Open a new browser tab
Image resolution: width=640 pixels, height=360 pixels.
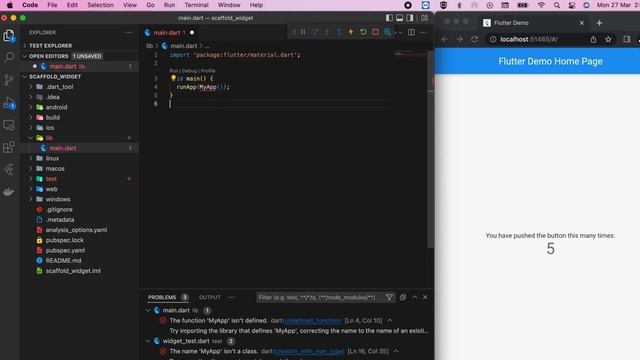(599, 23)
